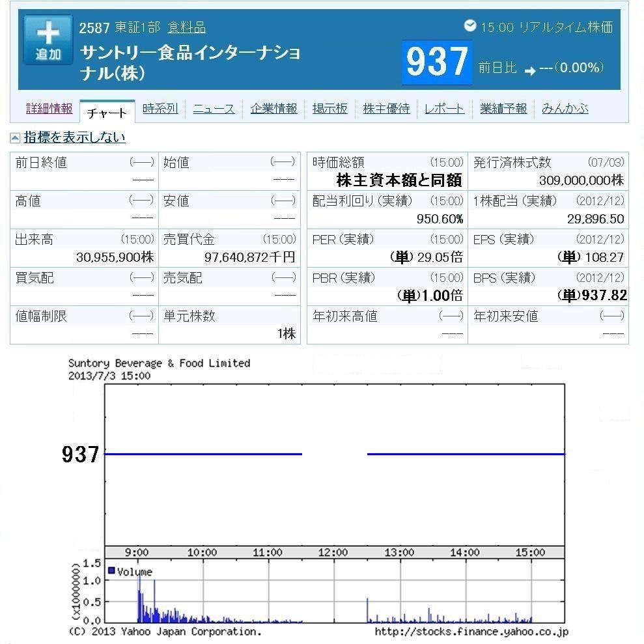Click the 937 chart axis price label
The image size is (644, 644).
click(x=80, y=455)
